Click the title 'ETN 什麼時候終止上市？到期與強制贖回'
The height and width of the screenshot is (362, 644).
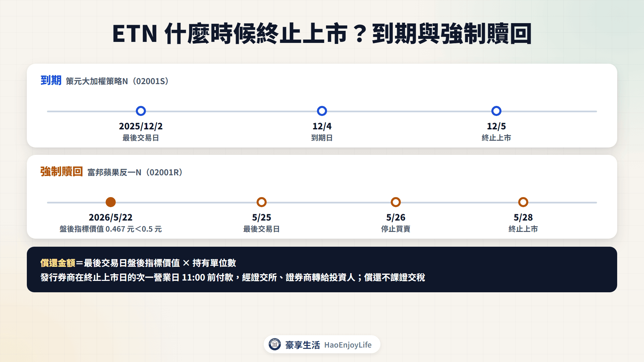322,34
